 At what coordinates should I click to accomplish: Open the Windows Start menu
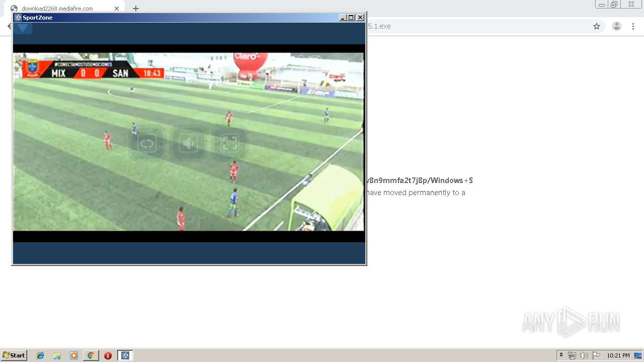[x=14, y=355]
